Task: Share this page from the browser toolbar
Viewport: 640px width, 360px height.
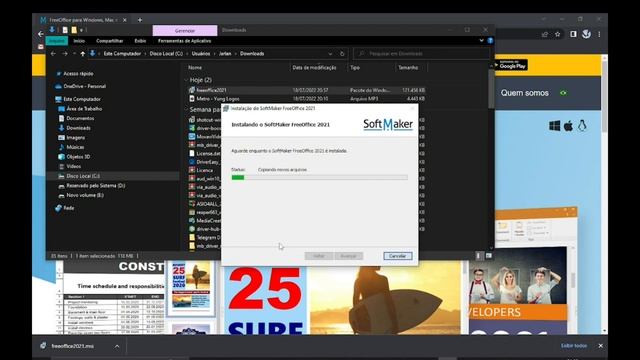Action: coord(545,34)
